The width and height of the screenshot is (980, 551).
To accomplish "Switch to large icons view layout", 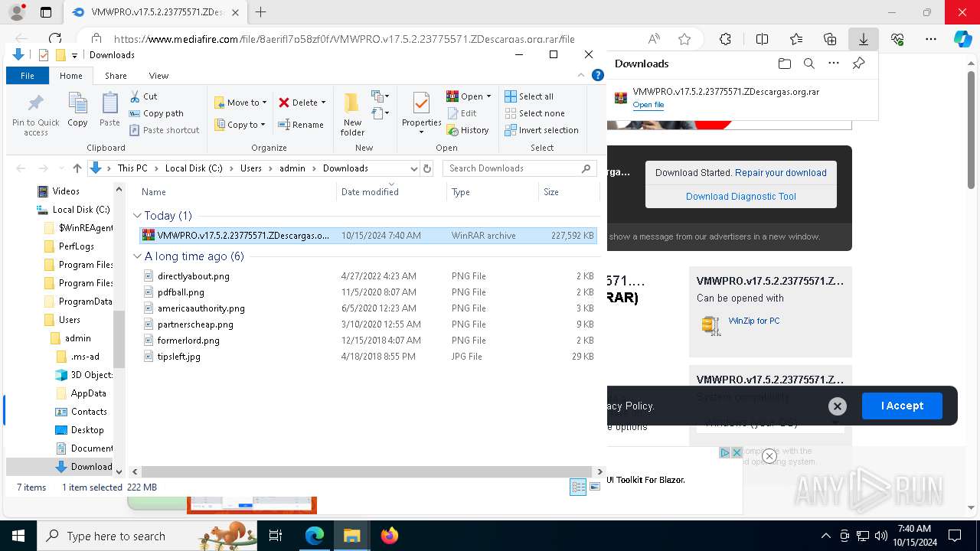I will pos(594,487).
